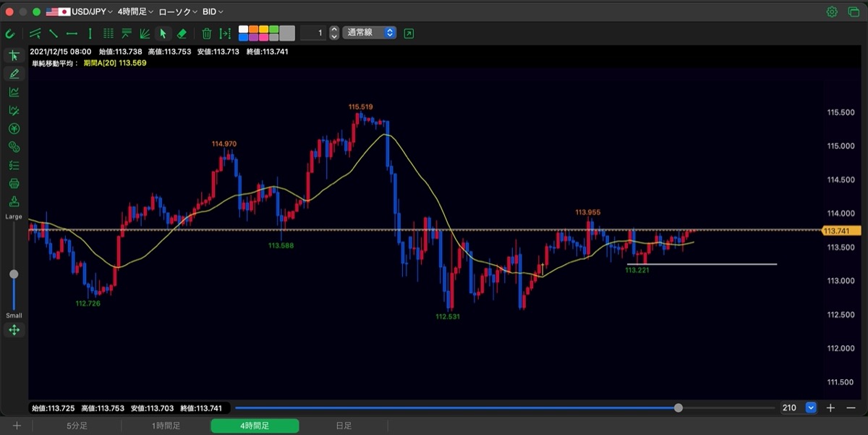The width and height of the screenshot is (868, 435).
Task: Open the USD/JPY currency pair dropdown
Action: point(80,12)
